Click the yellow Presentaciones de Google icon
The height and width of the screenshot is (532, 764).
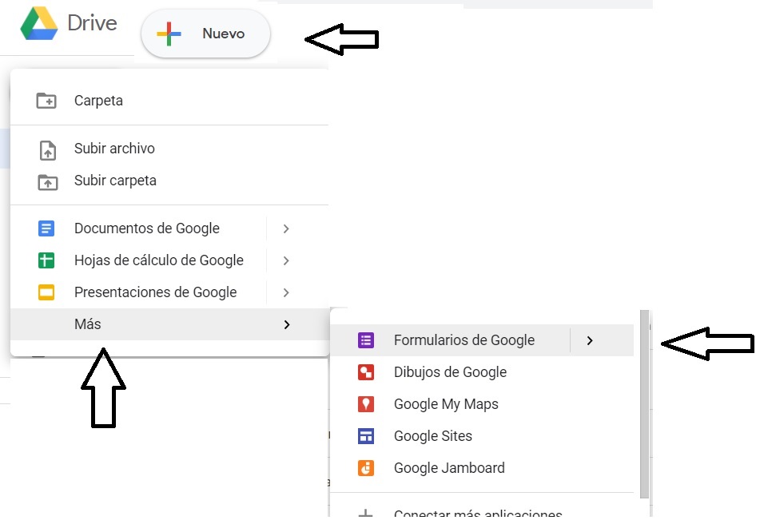coord(46,292)
